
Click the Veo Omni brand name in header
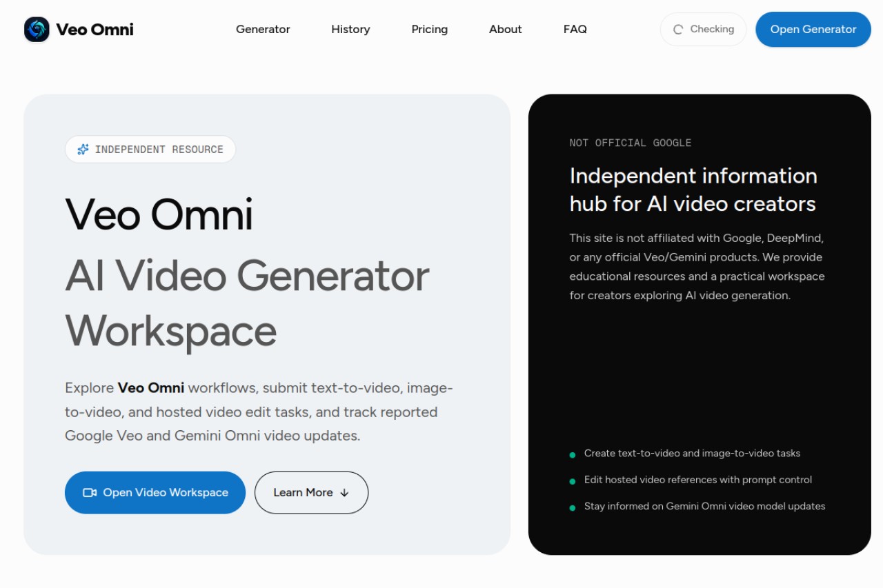[95, 30]
